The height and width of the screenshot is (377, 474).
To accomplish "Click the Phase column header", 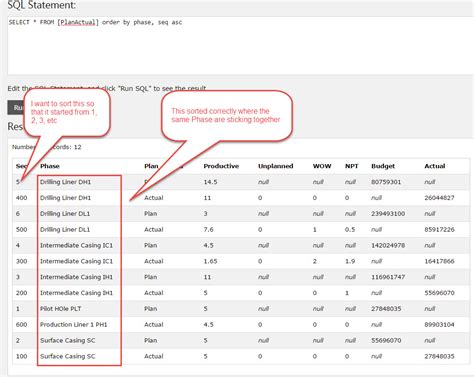I will (50, 166).
